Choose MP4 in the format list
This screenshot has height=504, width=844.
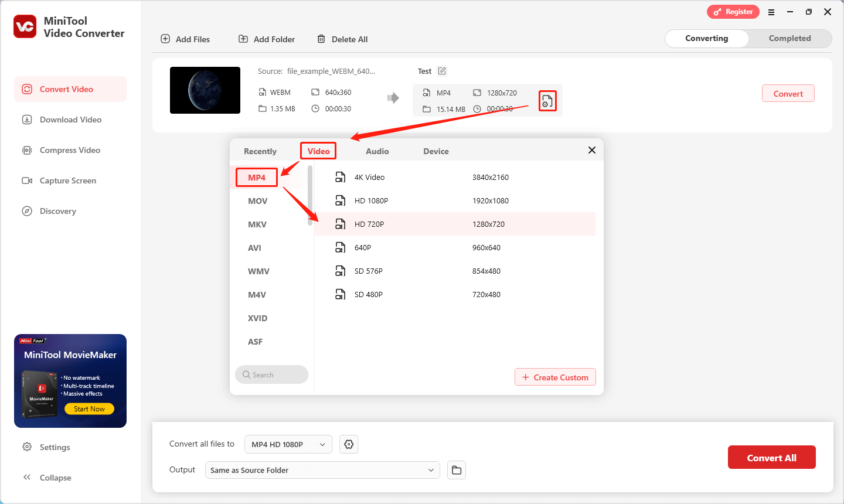257,178
